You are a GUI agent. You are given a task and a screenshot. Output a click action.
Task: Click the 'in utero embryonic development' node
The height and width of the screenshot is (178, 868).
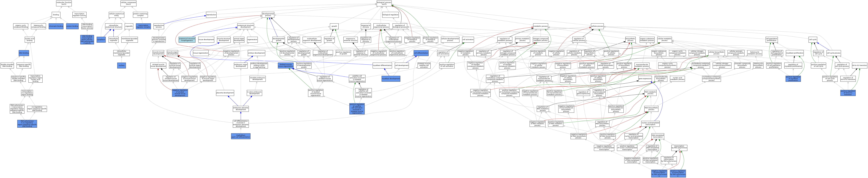click(254, 93)
